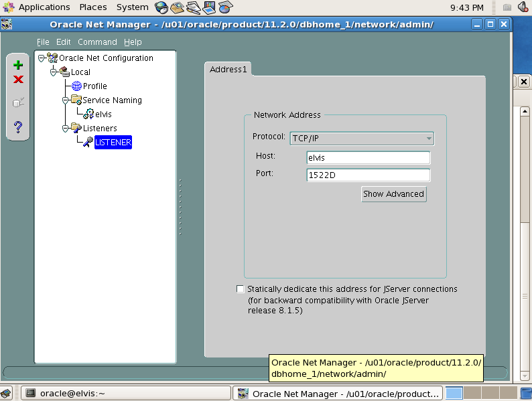Screen dimensions: 532x401
Task: Select the Profile tree item
Action: coord(95,86)
